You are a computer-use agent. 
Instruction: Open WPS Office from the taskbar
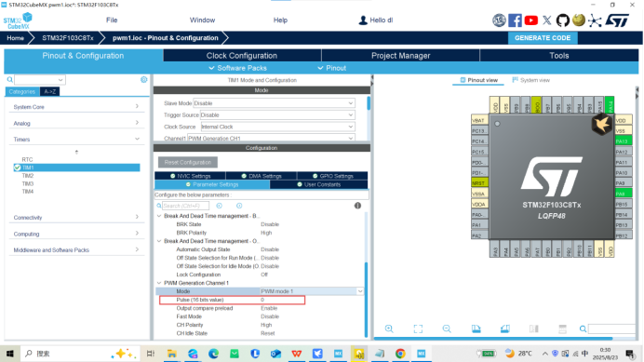(x=297, y=354)
